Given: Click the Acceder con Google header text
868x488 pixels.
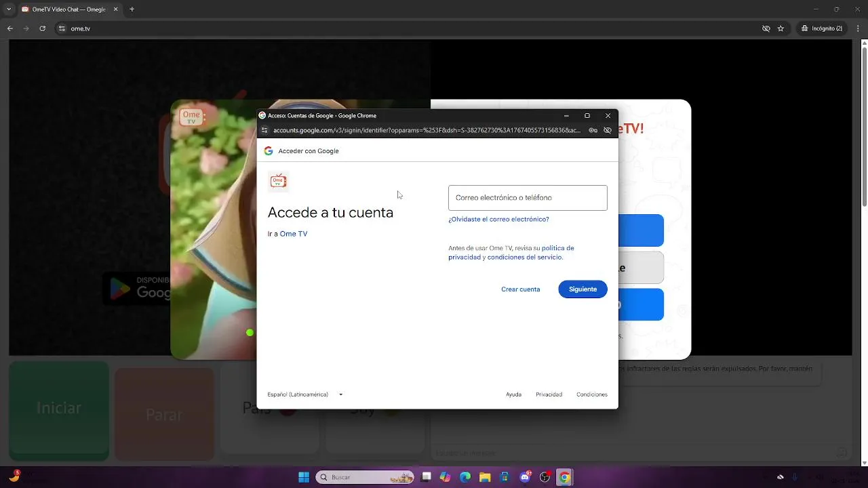Looking at the screenshot, I should click(309, 151).
